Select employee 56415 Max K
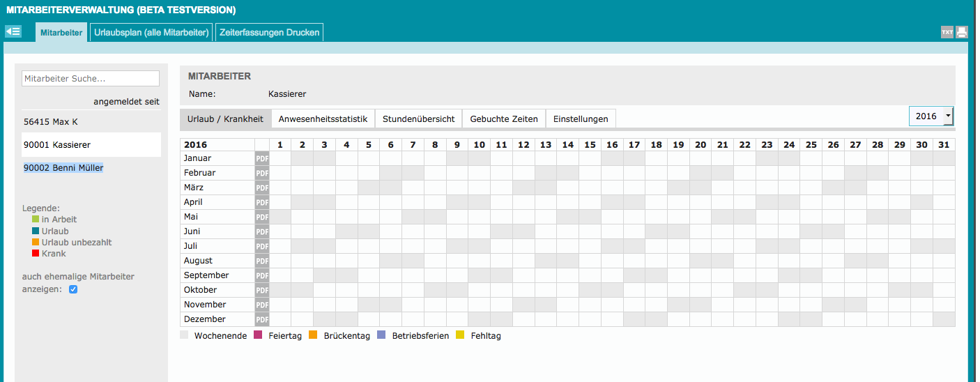Viewport: 980px width, 382px height. pos(51,121)
